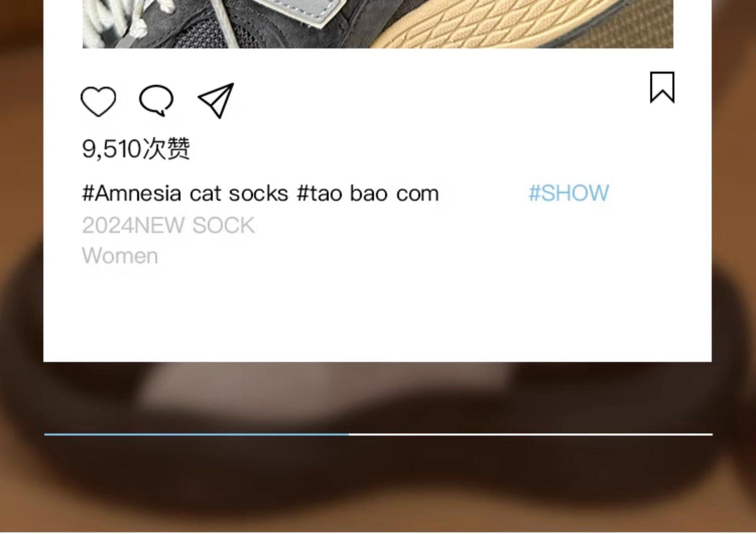Select the Women caption text
756x534 pixels.
coord(120,256)
